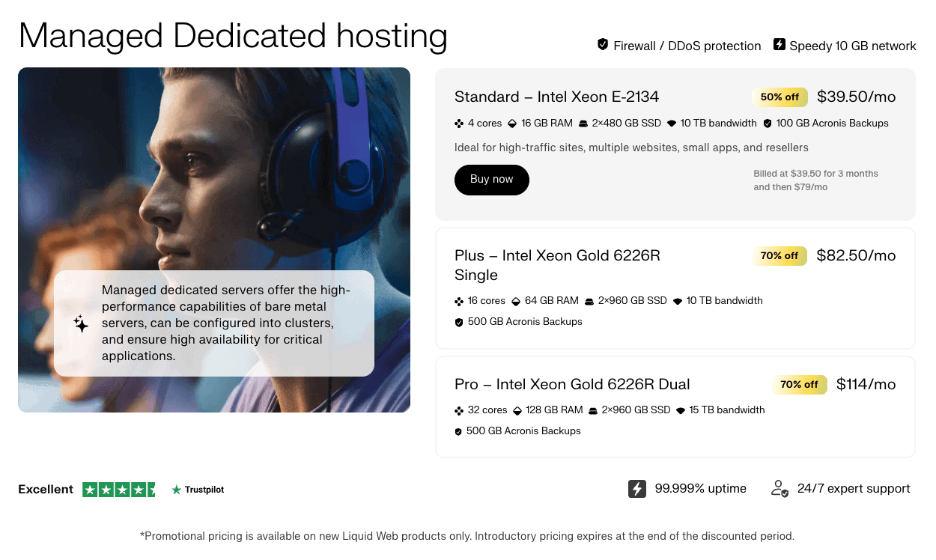
Task: Click the Firewall / DDoS protection shield icon
Action: pos(603,45)
